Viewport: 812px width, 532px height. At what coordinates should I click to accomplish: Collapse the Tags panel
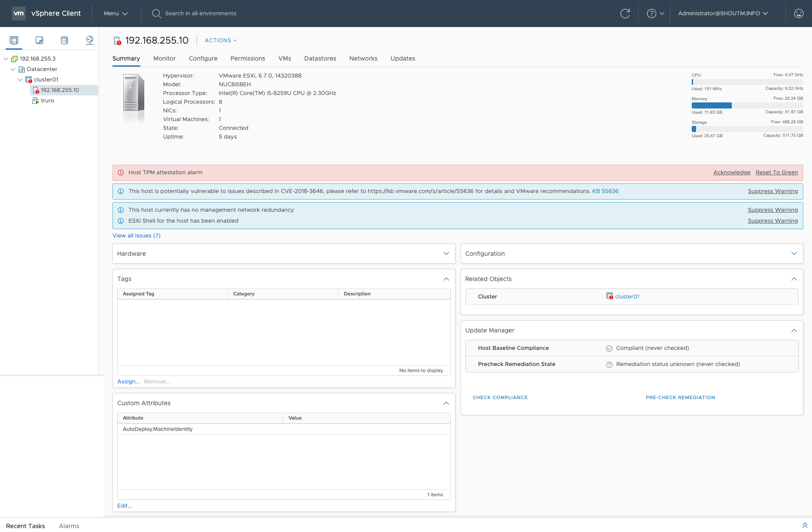pos(446,279)
